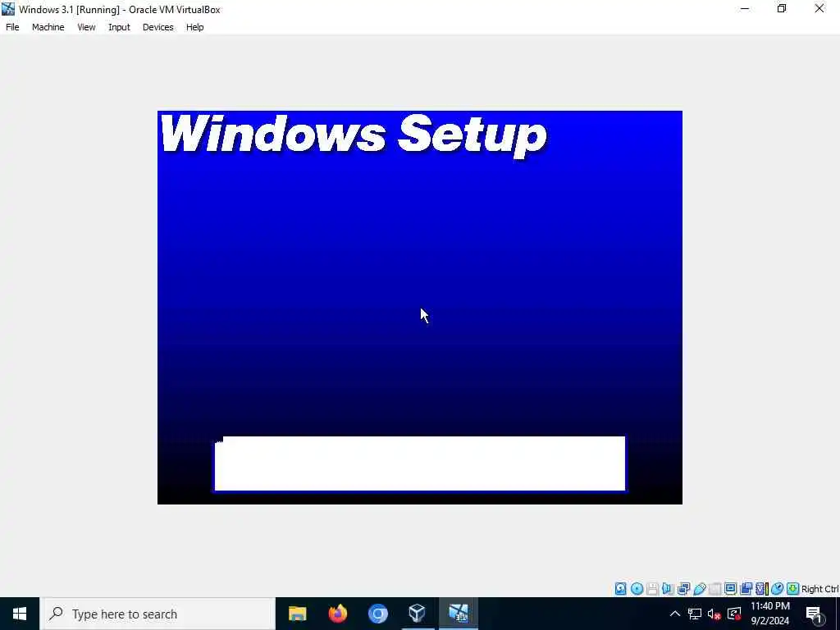840x630 pixels.
Task: Launch the blue circular browser taskbar icon
Action: click(x=377, y=614)
